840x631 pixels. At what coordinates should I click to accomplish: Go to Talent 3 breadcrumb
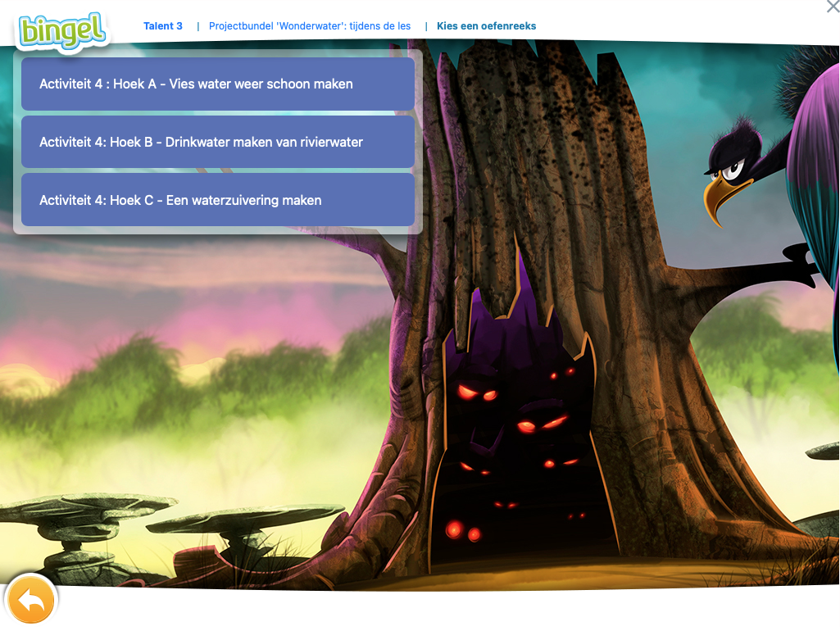pos(163,25)
